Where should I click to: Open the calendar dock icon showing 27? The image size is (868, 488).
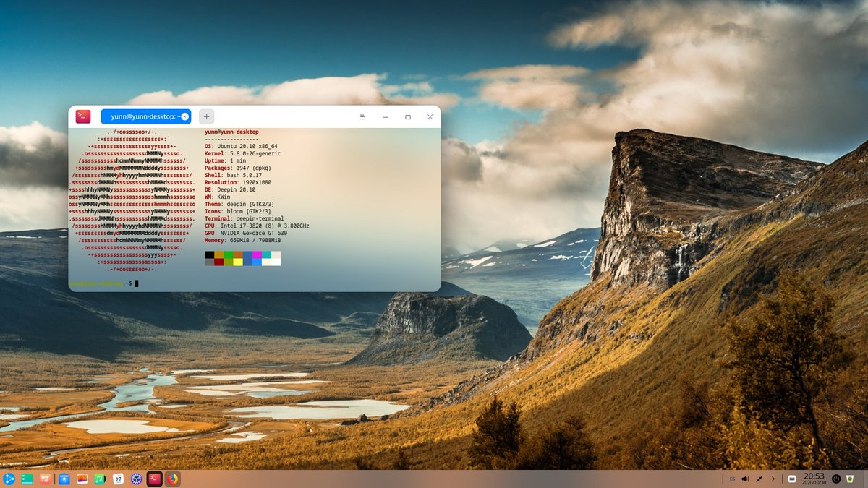(x=118, y=479)
